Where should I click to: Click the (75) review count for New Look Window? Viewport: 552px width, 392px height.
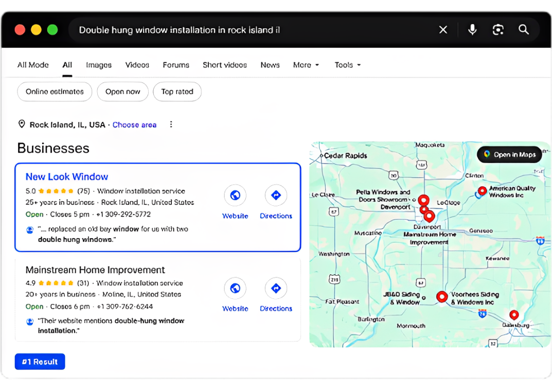tap(83, 191)
